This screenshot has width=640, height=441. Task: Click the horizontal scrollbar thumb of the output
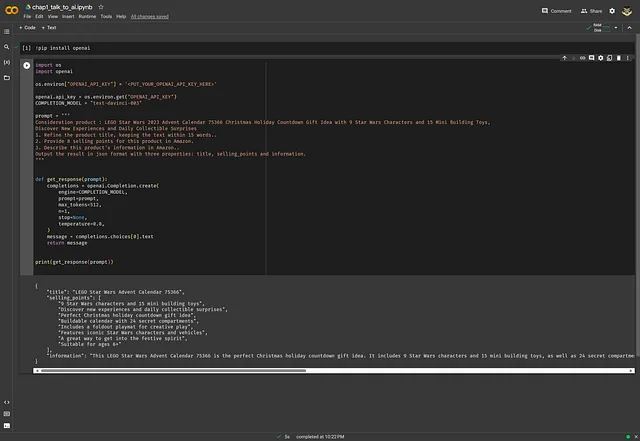tap(173, 371)
